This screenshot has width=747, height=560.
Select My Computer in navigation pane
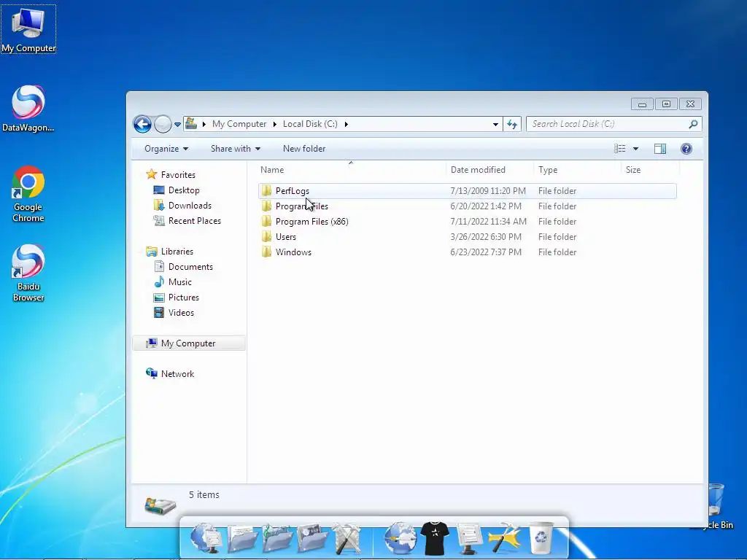(x=187, y=343)
